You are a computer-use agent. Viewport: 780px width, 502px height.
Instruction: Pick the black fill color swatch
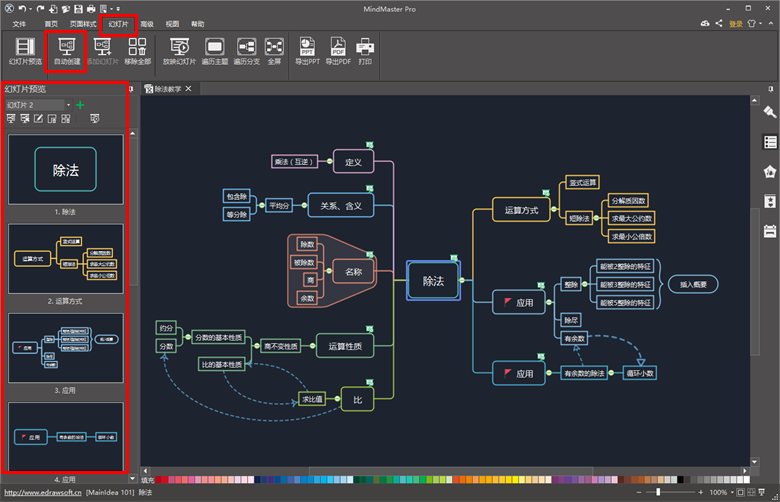coord(681,480)
